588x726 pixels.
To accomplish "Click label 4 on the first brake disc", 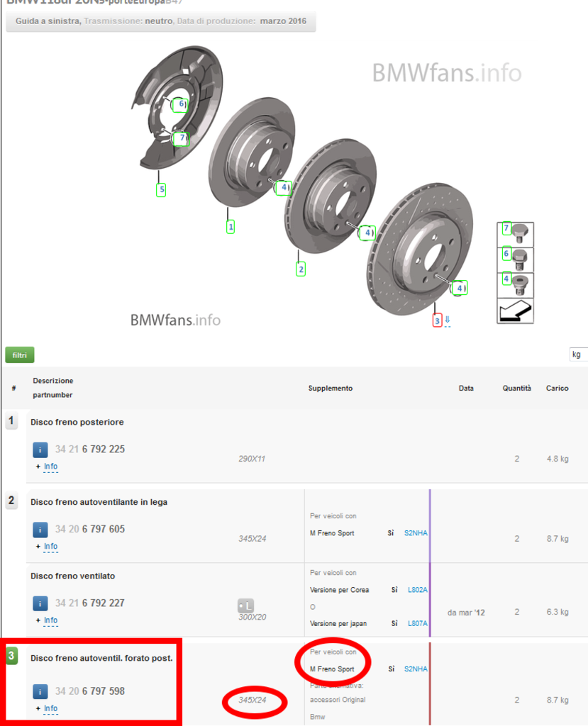I will [284, 187].
